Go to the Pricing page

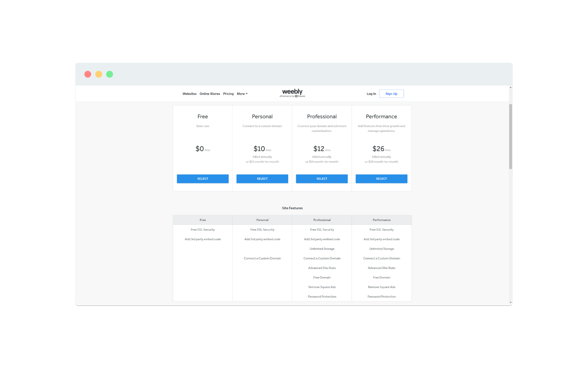tap(228, 94)
